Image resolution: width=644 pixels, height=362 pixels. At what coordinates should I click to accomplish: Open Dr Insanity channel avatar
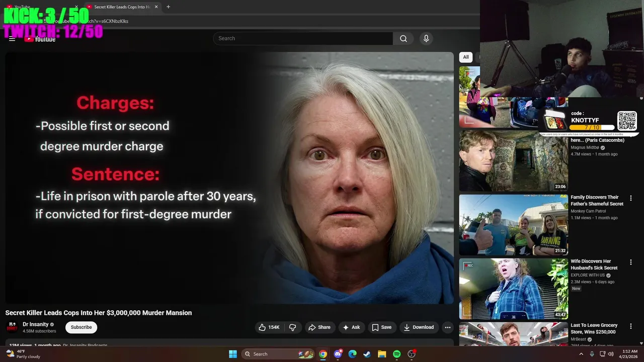(12, 327)
